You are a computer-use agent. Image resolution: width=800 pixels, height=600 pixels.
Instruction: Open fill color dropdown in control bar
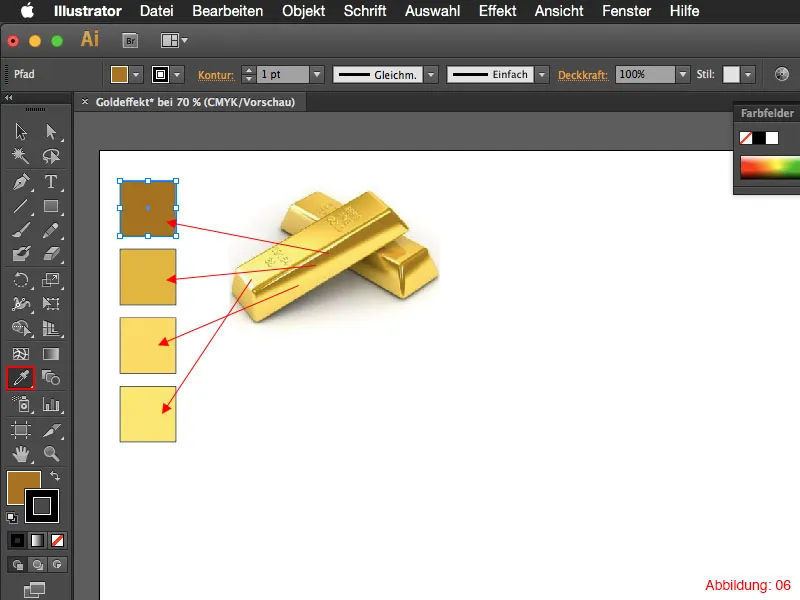coord(136,75)
